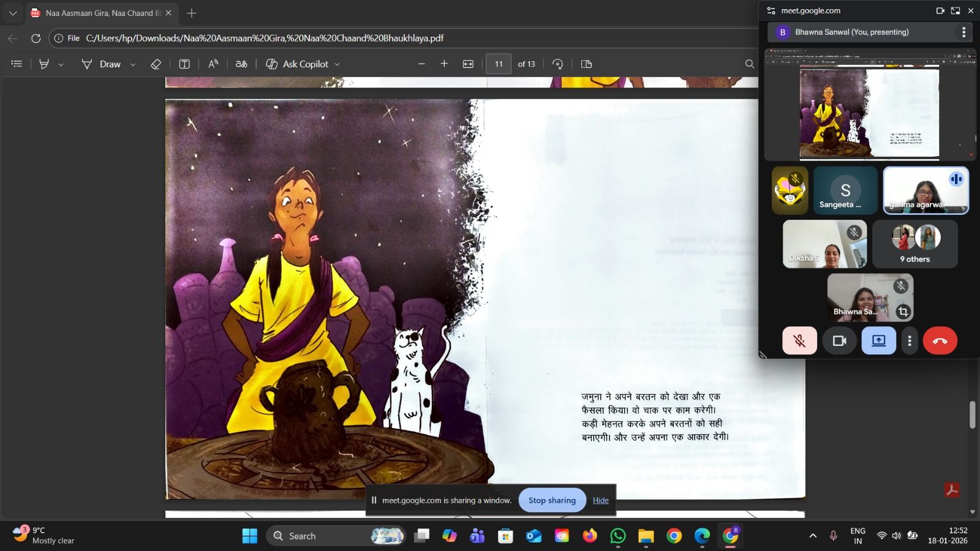Open more options in Meet controls
The height and width of the screenshot is (551, 980).
pos(910,340)
